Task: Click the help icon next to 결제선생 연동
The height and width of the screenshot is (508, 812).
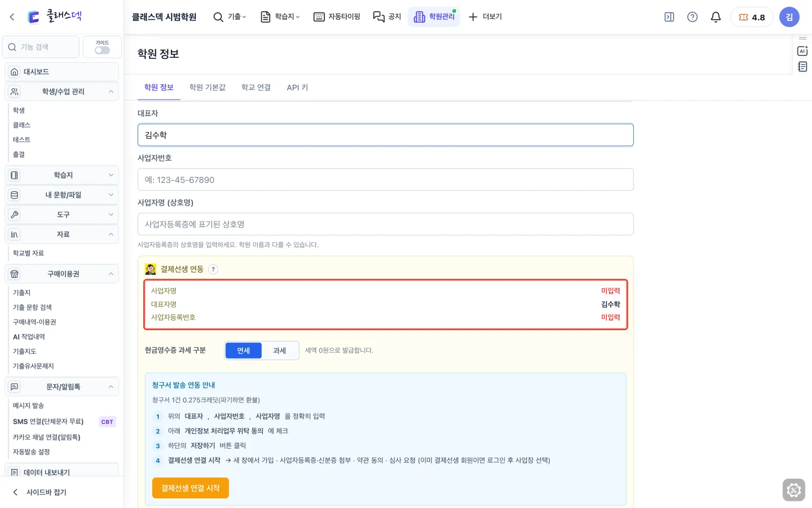Action: (213, 269)
